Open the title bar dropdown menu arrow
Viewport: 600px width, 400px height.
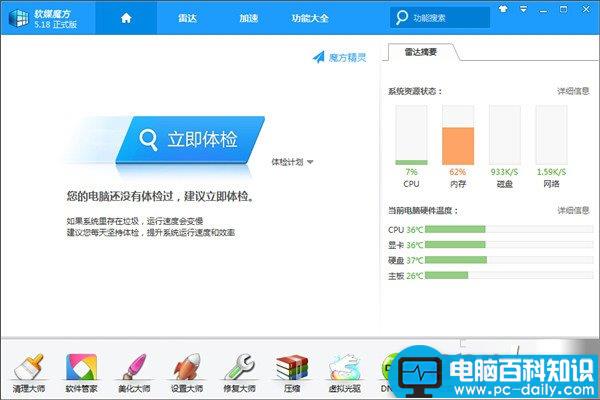(x=523, y=9)
